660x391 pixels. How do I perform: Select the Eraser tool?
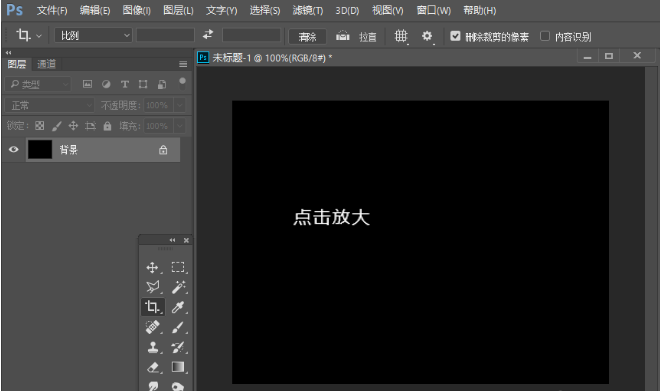pyautogui.click(x=152, y=367)
